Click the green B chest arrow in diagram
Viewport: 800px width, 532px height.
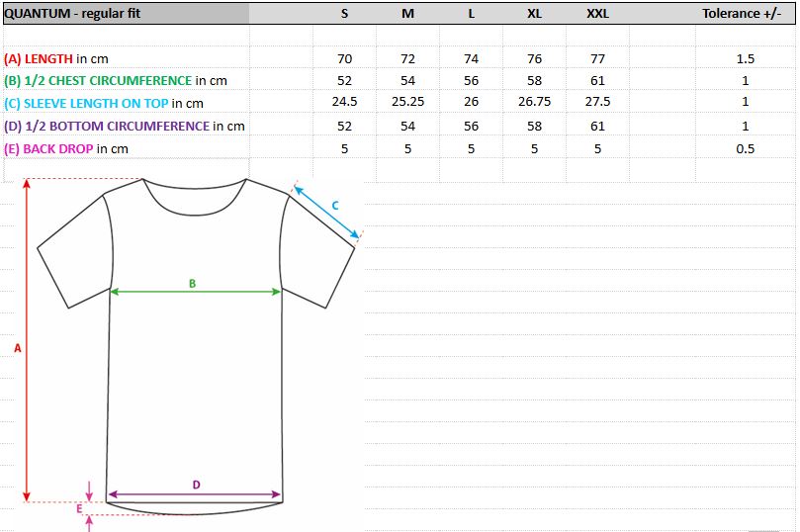195,292
